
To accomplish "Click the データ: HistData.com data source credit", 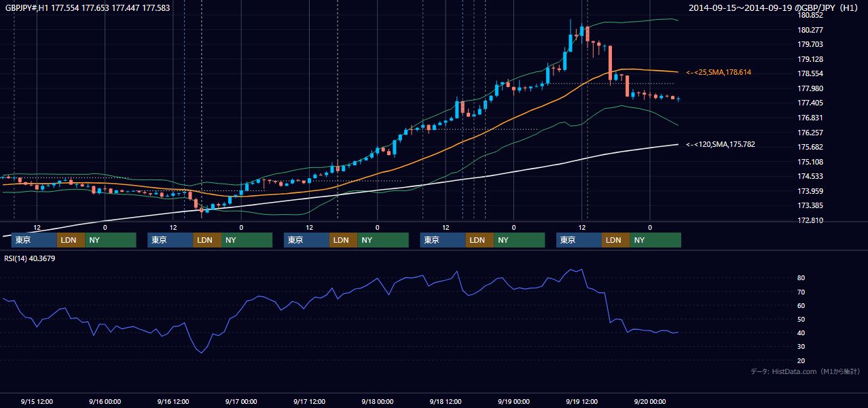I will (x=806, y=372).
